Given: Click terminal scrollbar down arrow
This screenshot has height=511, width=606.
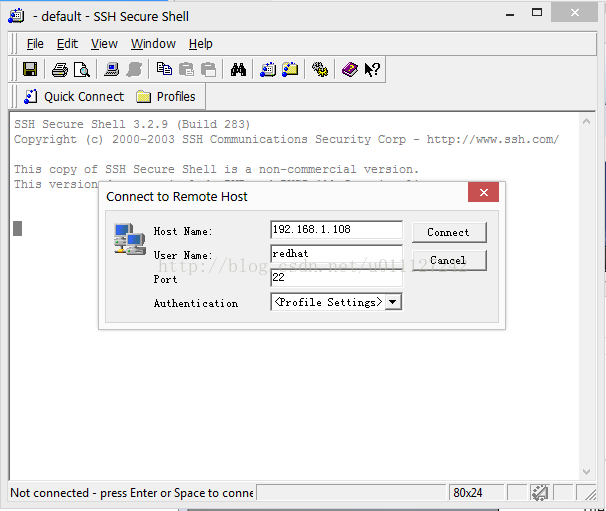Looking at the screenshot, I should [x=586, y=472].
